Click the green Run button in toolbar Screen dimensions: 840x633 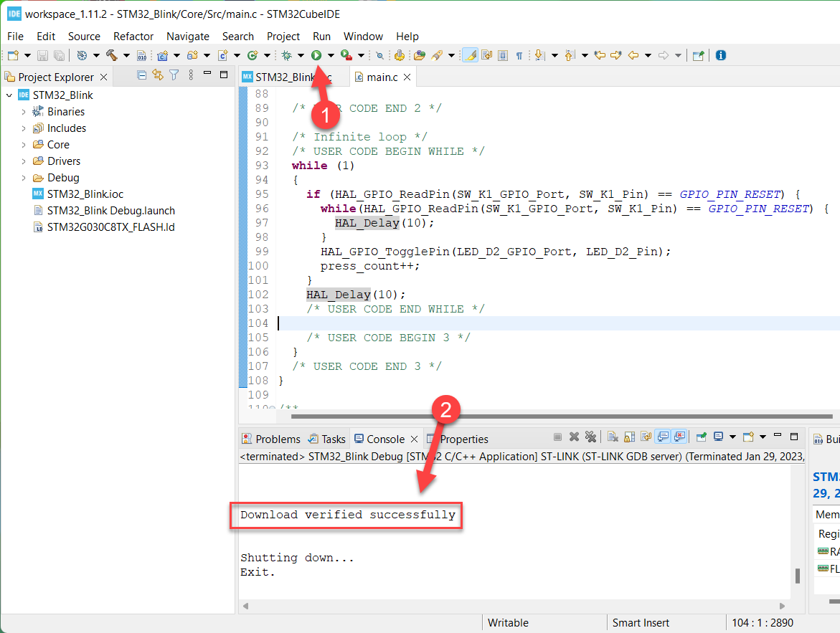click(x=316, y=55)
